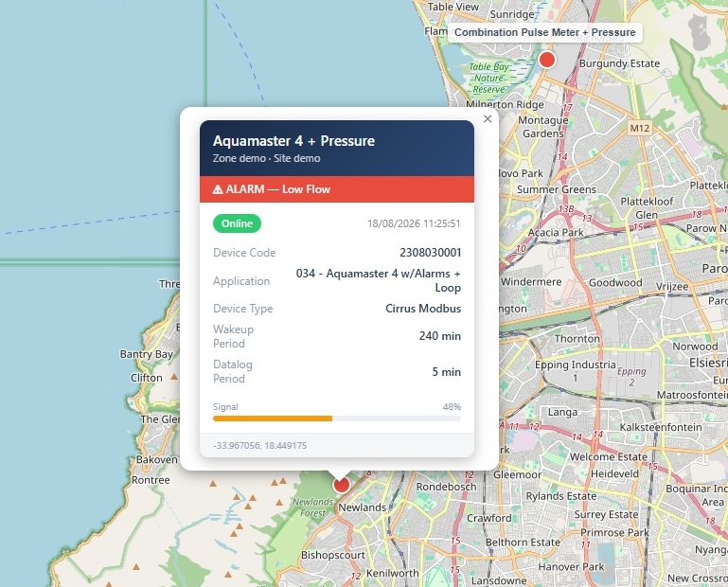The width and height of the screenshot is (728, 587).
Task: Click the Welcome Estate map label
Action: tap(608, 456)
